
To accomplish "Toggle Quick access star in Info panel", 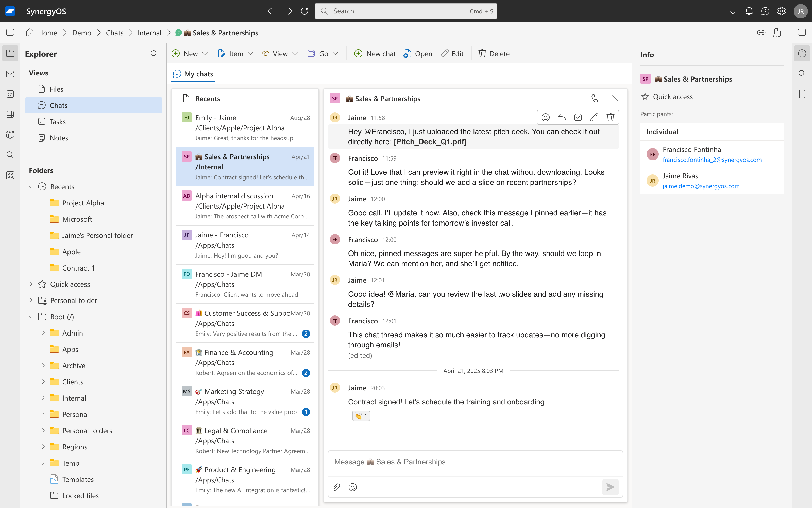I will point(645,97).
